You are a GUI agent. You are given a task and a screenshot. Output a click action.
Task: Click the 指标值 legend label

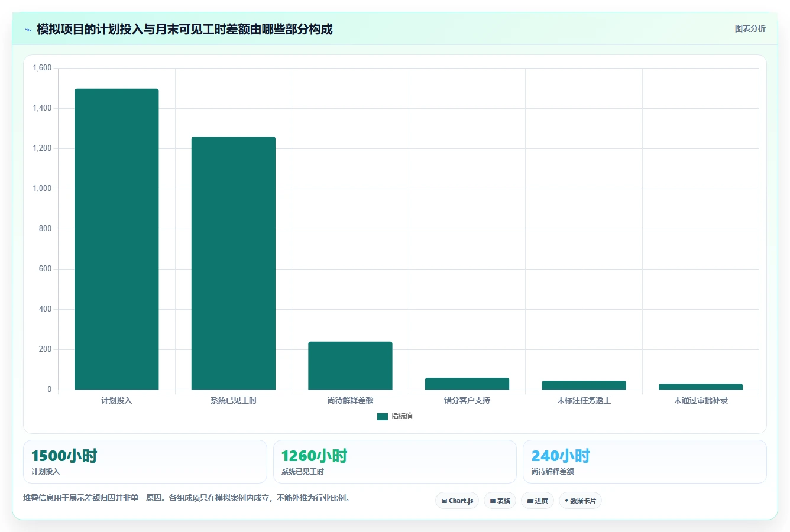402,416
